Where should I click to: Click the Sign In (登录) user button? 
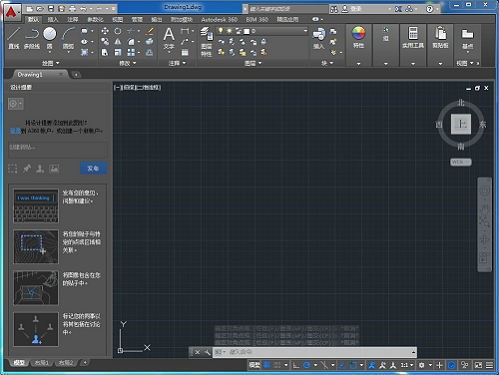pos(352,9)
